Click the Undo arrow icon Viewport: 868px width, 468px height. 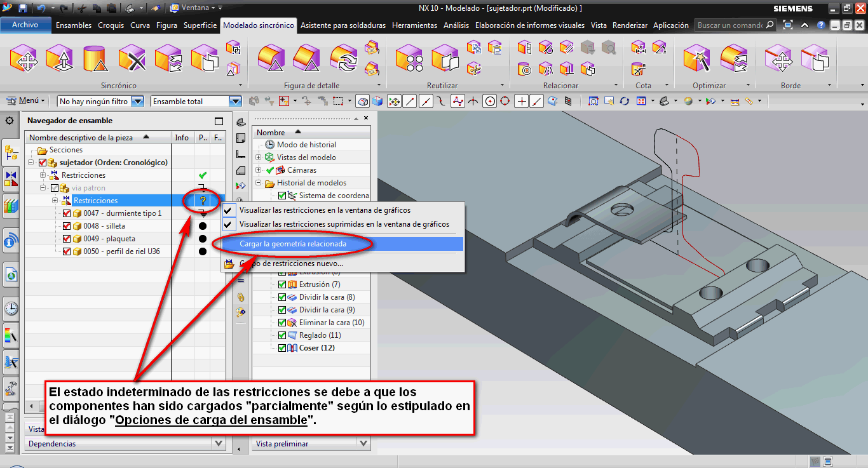coord(41,8)
